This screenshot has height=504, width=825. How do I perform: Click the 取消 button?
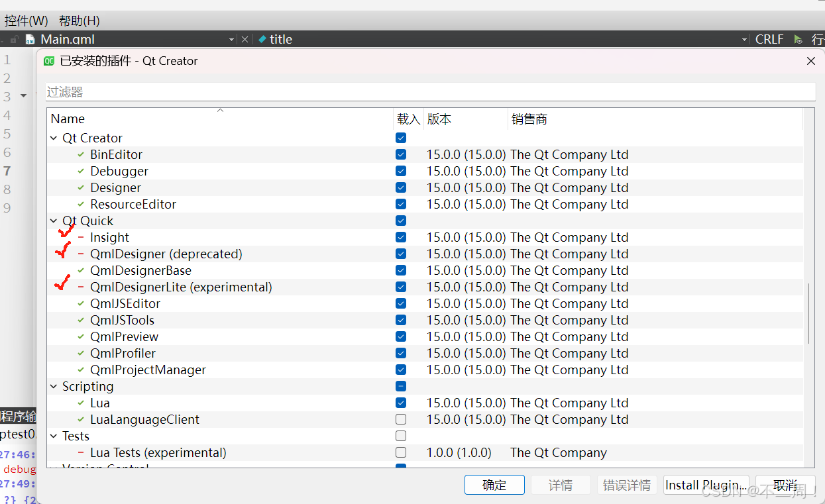pyautogui.click(x=786, y=485)
